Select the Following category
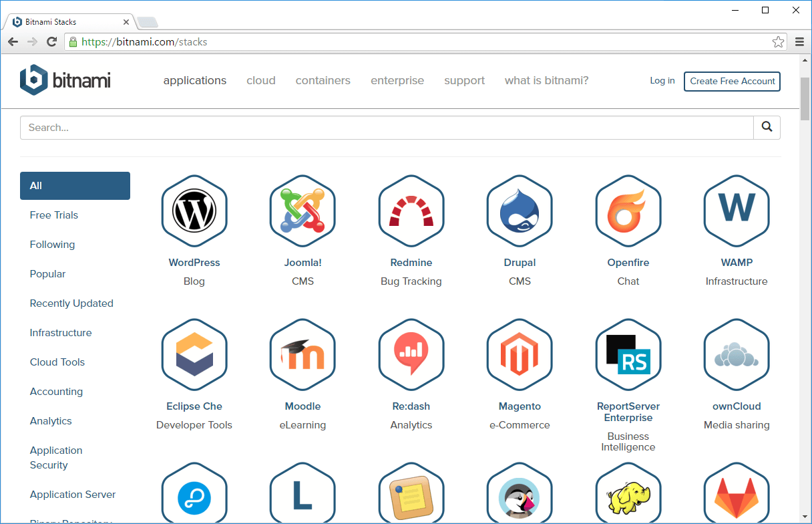Image resolution: width=812 pixels, height=524 pixels. click(x=52, y=245)
